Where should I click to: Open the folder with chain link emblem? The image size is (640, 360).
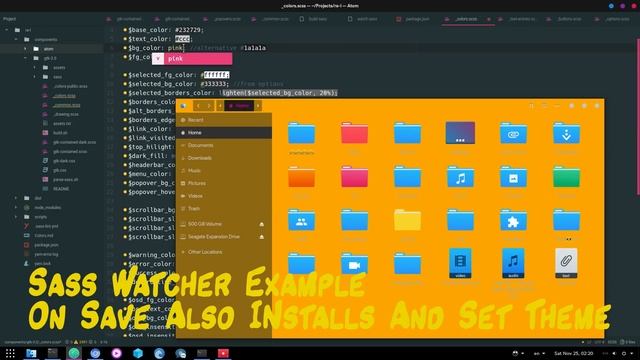point(513,133)
